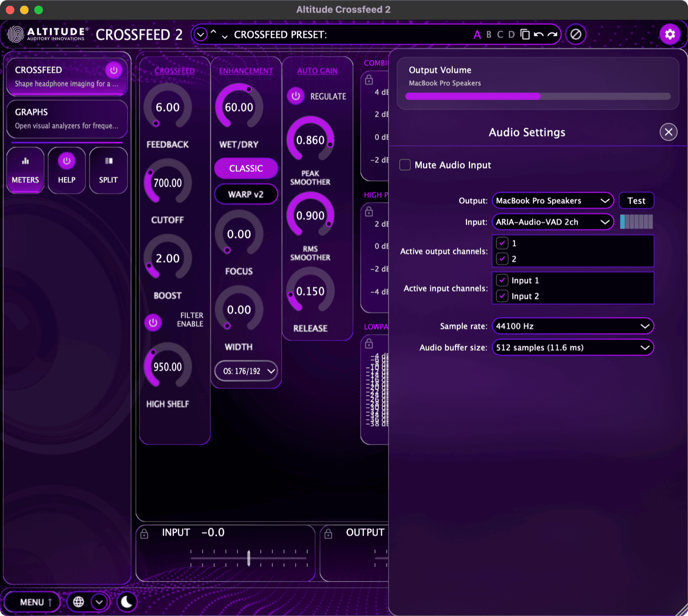Click the INPUT meter lock icon
688x616 pixels.
(144, 534)
